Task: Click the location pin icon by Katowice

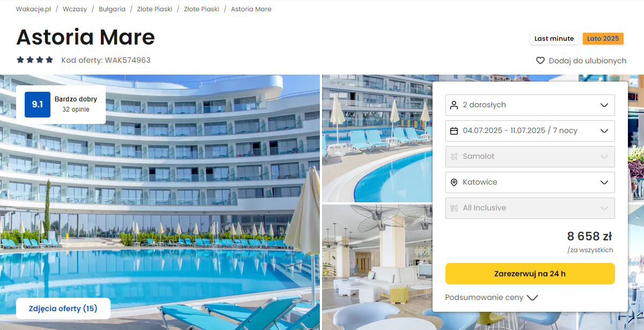Action: [454, 182]
